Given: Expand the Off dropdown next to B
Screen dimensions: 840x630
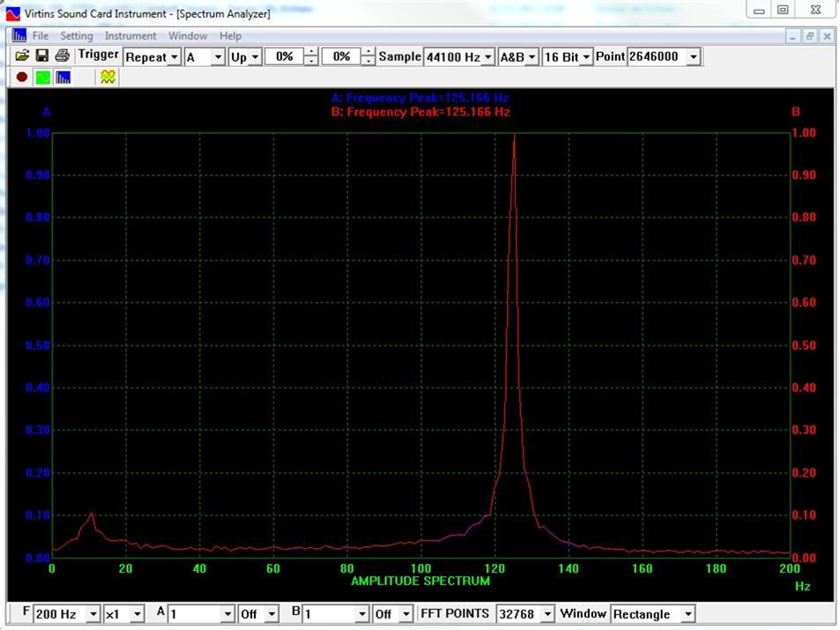Looking at the screenshot, I should coord(406,614).
